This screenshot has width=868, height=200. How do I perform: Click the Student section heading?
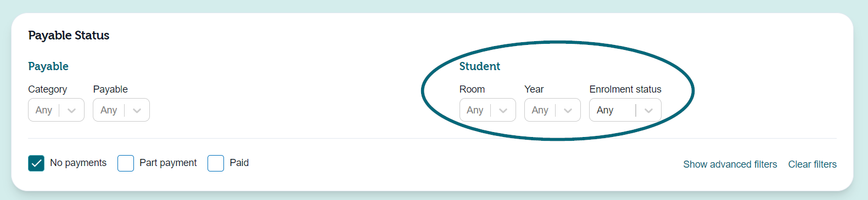click(x=480, y=66)
